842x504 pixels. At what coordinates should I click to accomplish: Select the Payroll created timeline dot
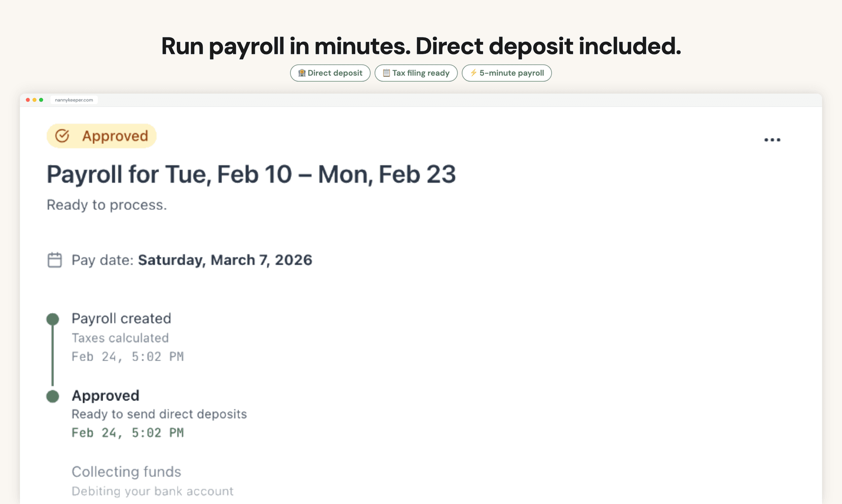click(53, 319)
